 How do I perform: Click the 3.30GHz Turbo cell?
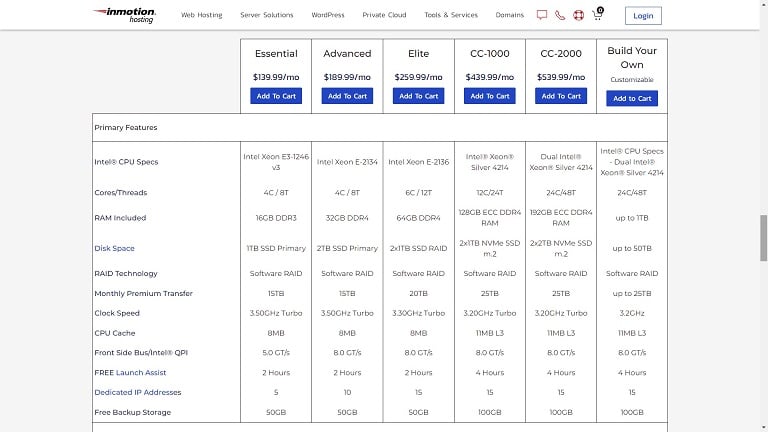click(418, 313)
